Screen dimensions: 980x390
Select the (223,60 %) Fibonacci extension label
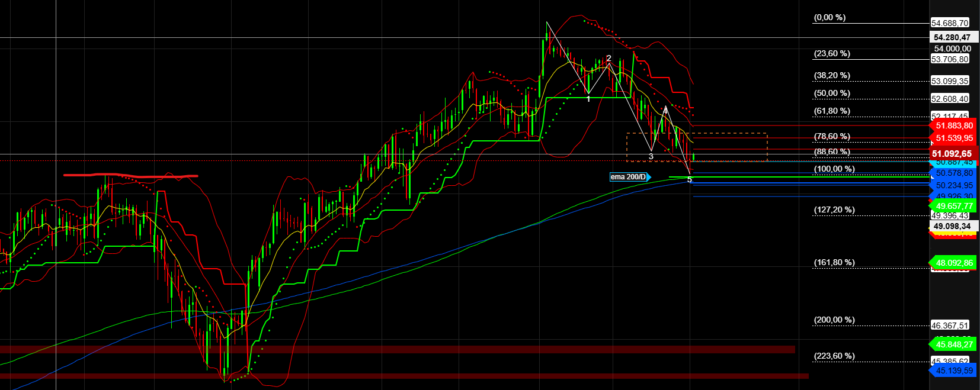coord(834,356)
